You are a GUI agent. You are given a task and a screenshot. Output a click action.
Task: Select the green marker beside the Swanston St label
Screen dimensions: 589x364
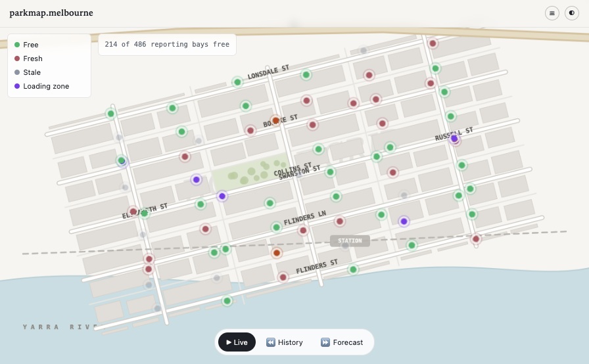[330, 172]
